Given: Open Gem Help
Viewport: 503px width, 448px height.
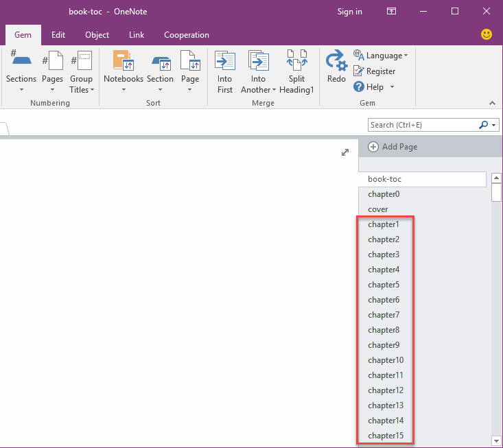Looking at the screenshot, I should pyautogui.click(x=369, y=86).
